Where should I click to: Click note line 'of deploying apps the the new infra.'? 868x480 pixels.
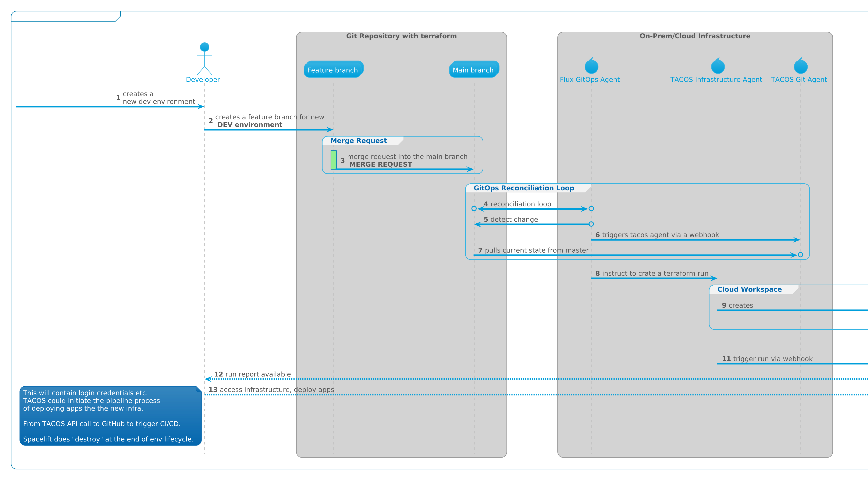click(x=83, y=409)
